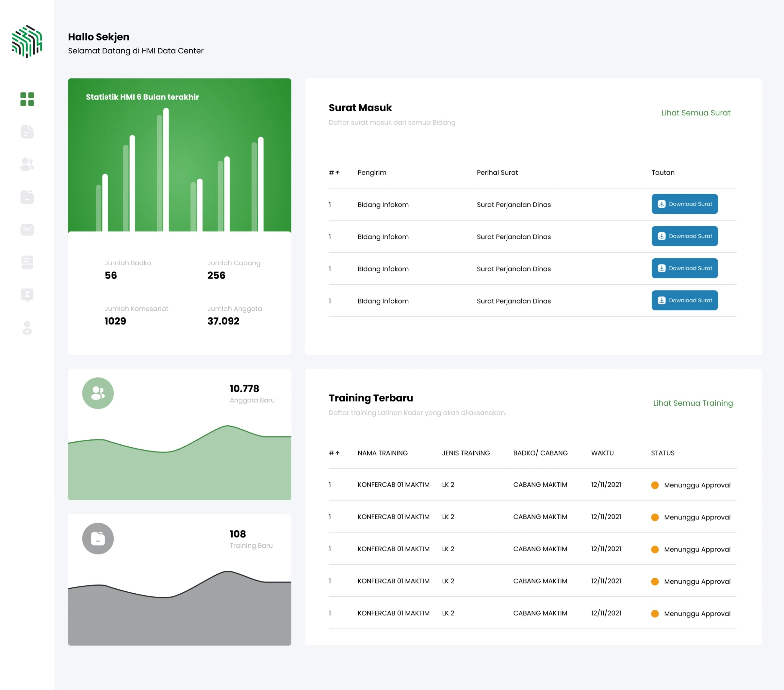This screenshot has height=690, width=784.
Task: Click Jumlah Cabang value 256
Action: point(216,275)
